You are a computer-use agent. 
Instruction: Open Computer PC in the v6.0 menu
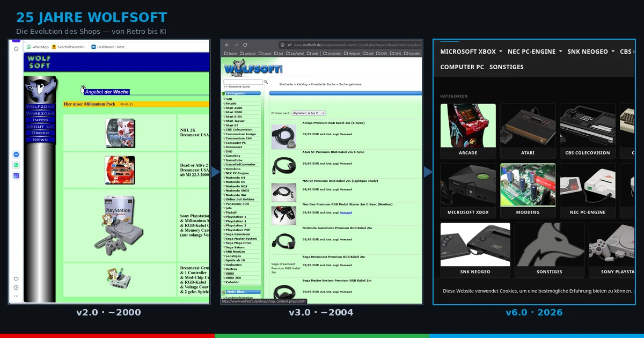[x=462, y=67]
